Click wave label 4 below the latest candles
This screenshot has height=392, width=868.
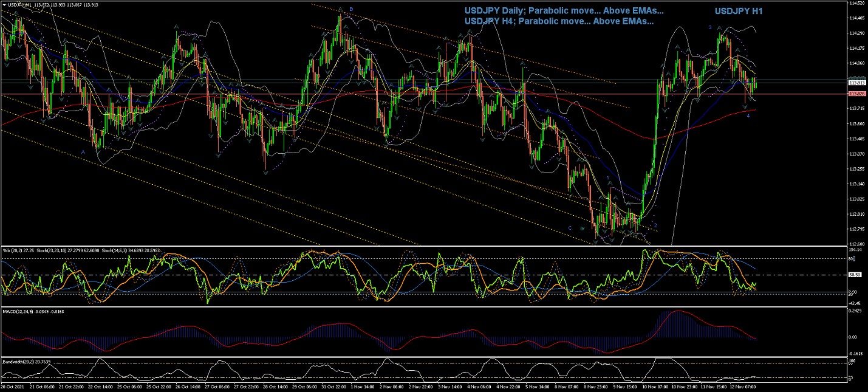point(748,115)
